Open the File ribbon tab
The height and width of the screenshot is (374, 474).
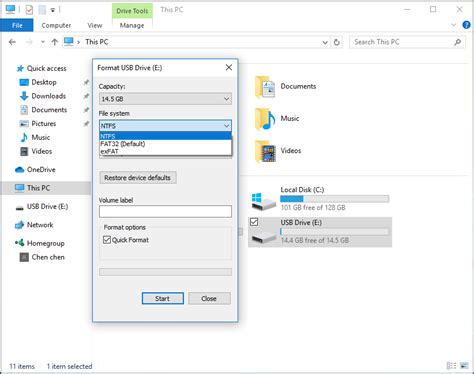click(17, 25)
